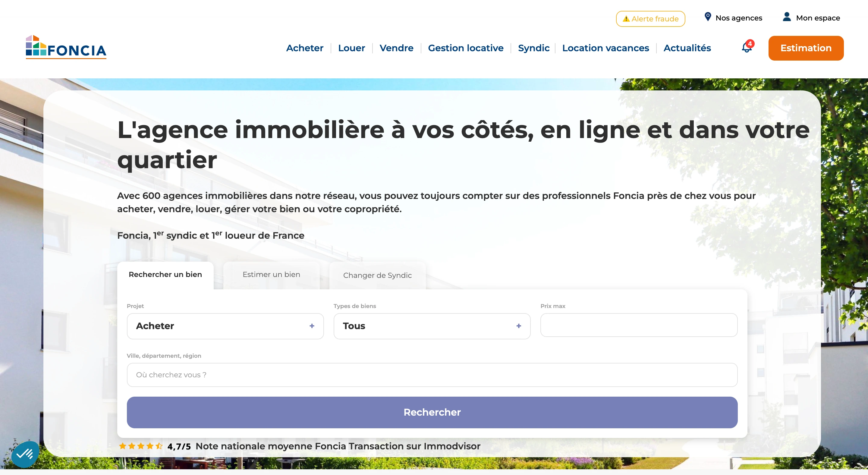The image size is (868, 475).
Task: Click the Où cherchez vous location field
Action: [432, 375]
